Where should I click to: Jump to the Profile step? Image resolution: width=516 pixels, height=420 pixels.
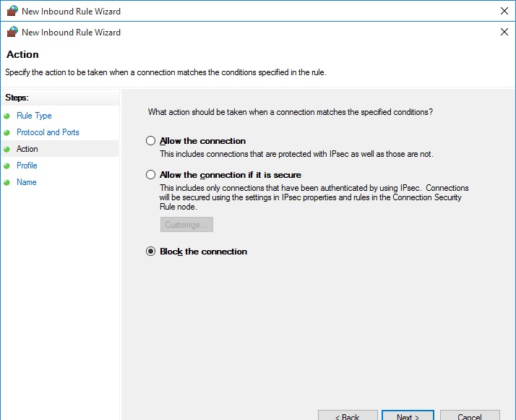point(27,166)
